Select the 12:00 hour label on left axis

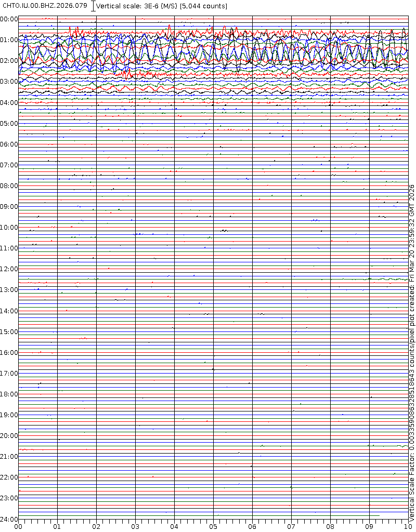[9, 269]
